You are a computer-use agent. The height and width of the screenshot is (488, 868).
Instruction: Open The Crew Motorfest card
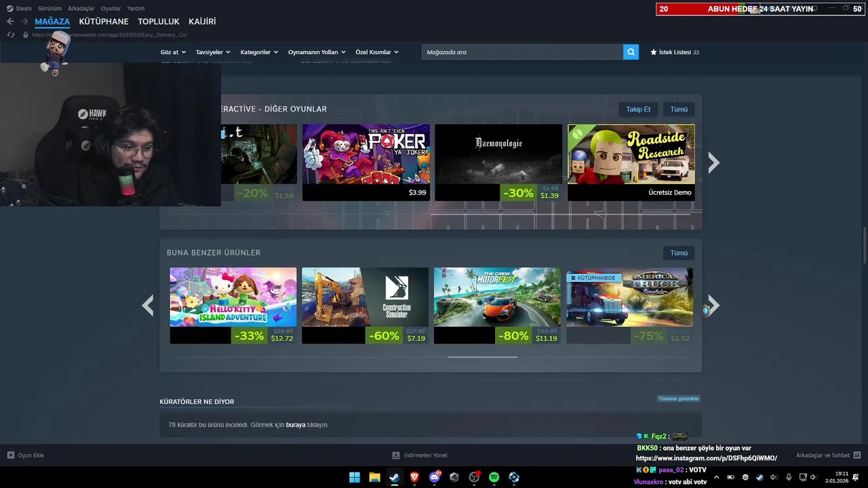(498, 306)
